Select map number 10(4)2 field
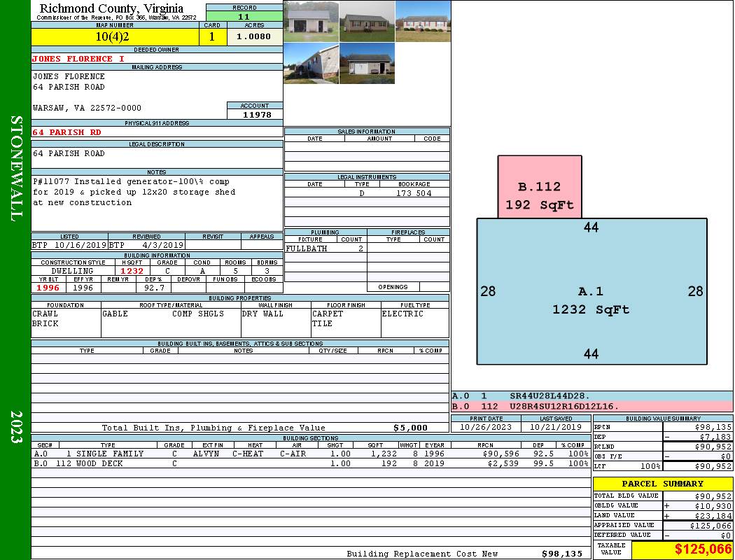 (x=115, y=37)
